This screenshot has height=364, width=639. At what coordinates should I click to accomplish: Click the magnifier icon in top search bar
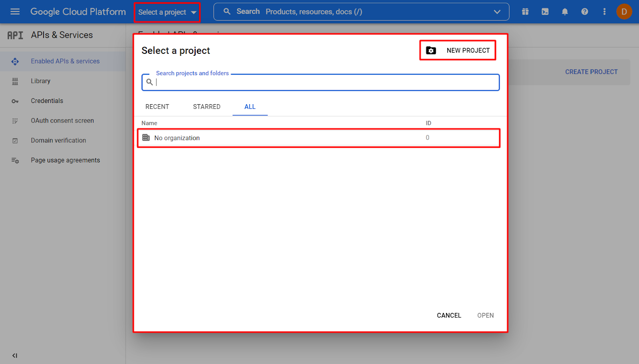tap(227, 12)
